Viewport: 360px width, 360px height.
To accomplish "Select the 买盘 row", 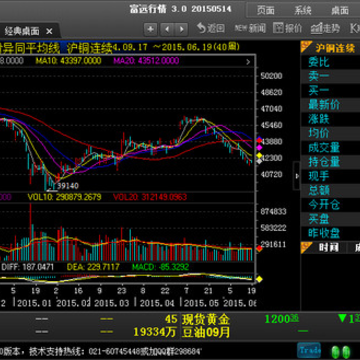I will click(x=330, y=219).
